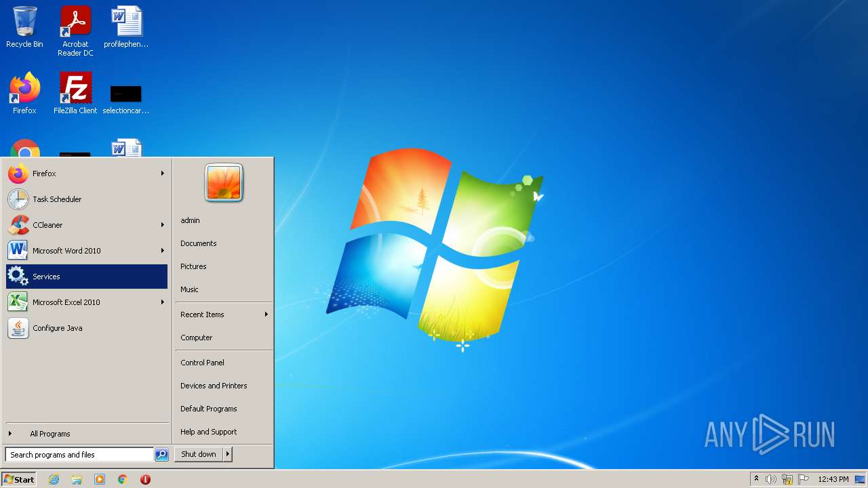
Task: Open Acrobat Reader DC desktop shortcut
Action: pyautogui.click(x=75, y=30)
